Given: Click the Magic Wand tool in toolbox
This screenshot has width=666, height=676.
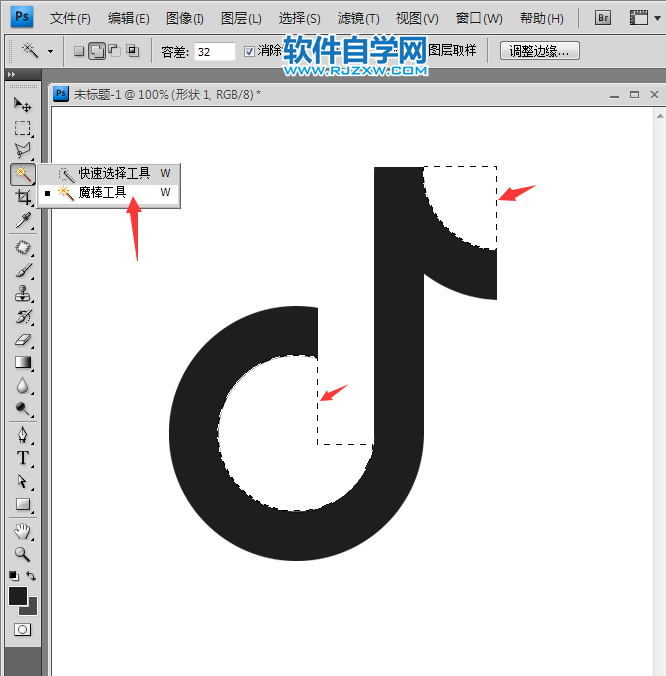Looking at the screenshot, I should (x=22, y=174).
